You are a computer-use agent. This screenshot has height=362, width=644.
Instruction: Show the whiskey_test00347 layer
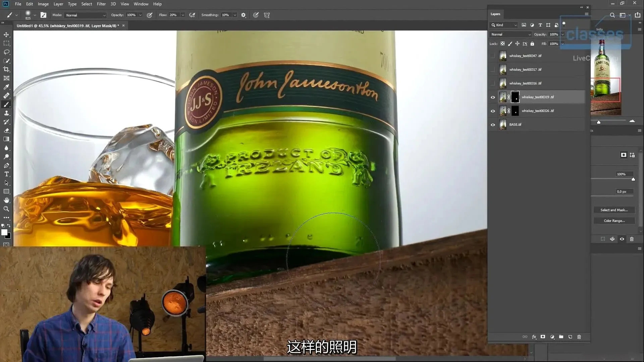tap(492, 56)
